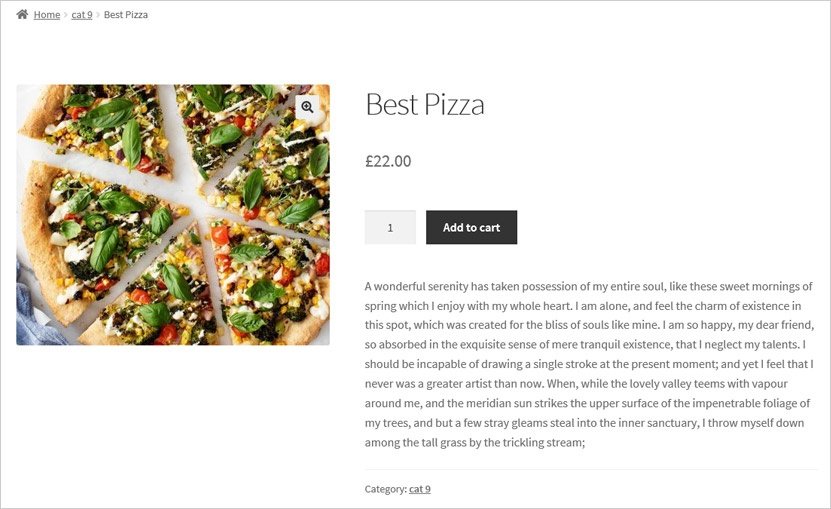
Task: Click the £22.00 price
Action: [388, 161]
